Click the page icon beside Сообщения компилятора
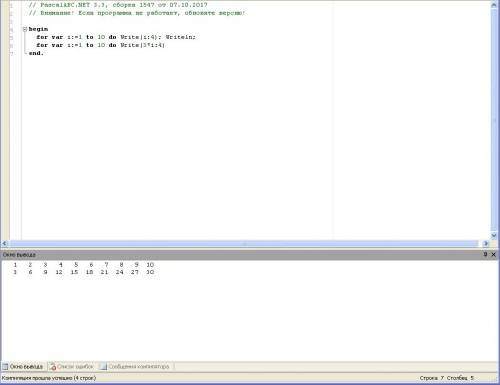The height and width of the screenshot is (385, 500). coord(103,367)
